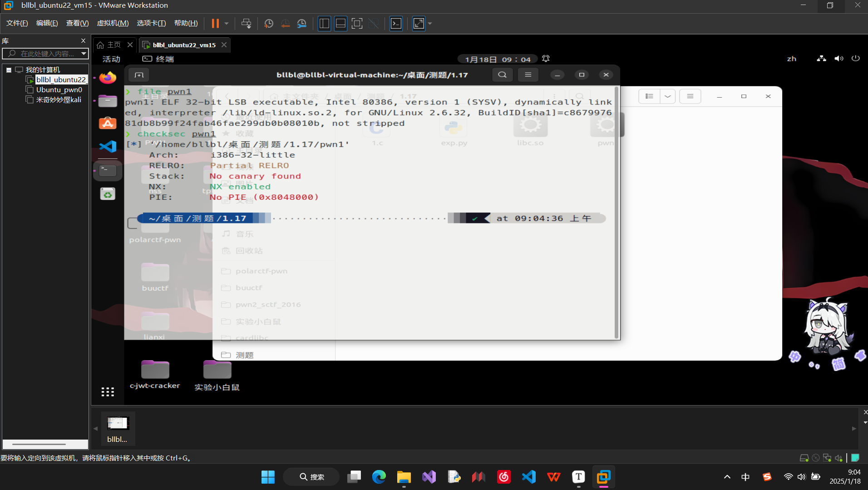Image resolution: width=868 pixels, height=490 pixels.
Task: Select the bllbl... VM thumbnail
Action: tap(118, 429)
